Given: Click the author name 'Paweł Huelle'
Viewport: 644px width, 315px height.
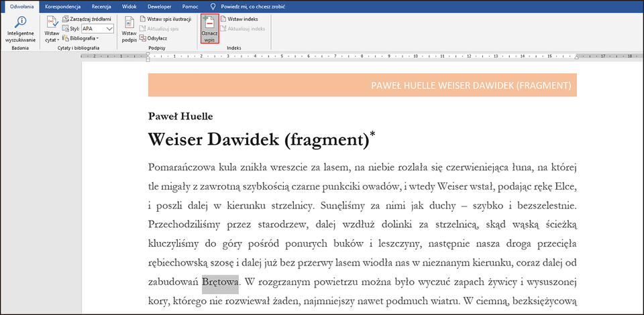Looking at the screenshot, I should click(180, 117).
